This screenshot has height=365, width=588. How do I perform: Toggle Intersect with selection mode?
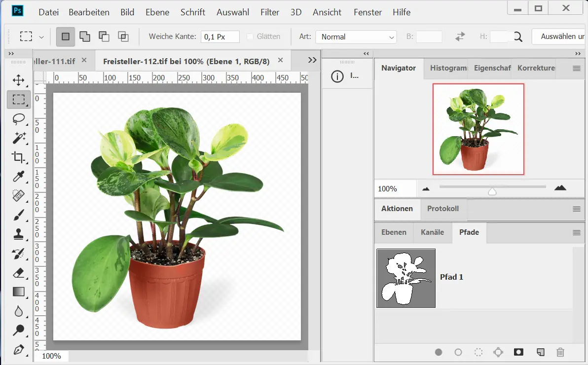[x=123, y=36]
